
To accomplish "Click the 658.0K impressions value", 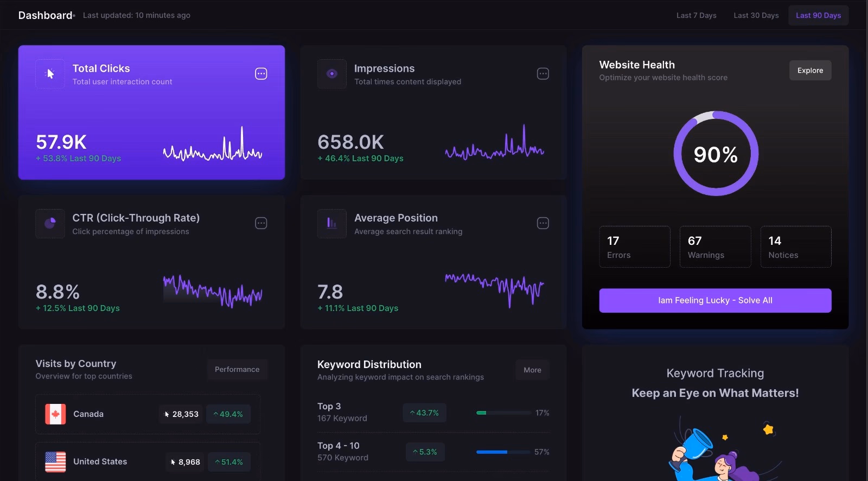I will pyautogui.click(x=350, y=142).
